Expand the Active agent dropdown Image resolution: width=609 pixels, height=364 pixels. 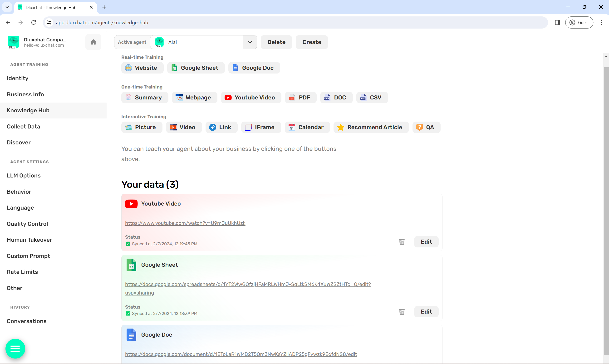point(250,42)
